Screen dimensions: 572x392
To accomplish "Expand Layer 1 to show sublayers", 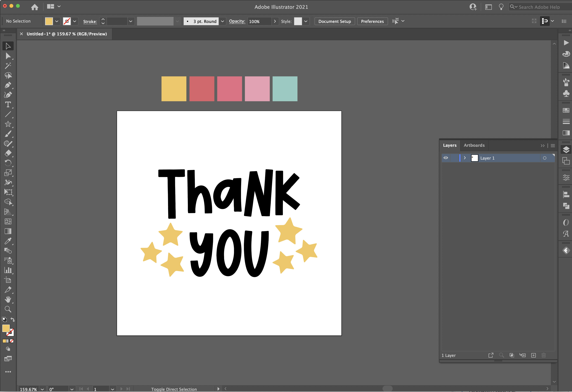I will click(465, 158).
